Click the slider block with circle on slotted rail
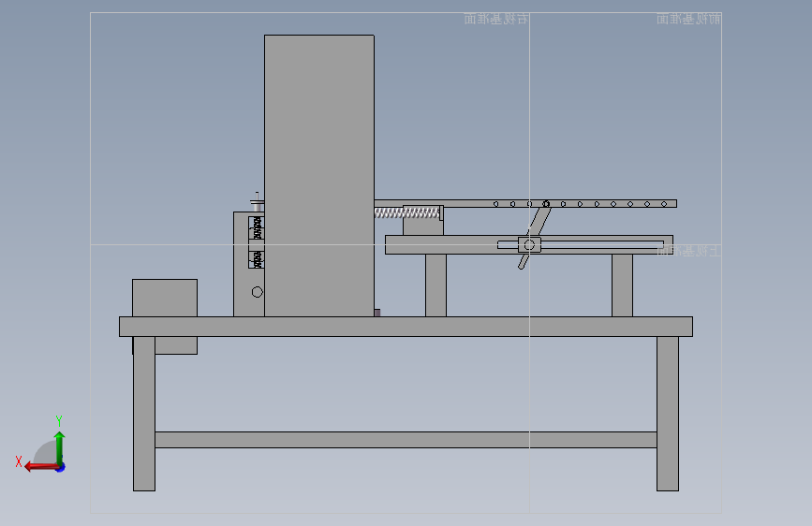The width and height of the screenshot is (812, 526). pos(529,245)
